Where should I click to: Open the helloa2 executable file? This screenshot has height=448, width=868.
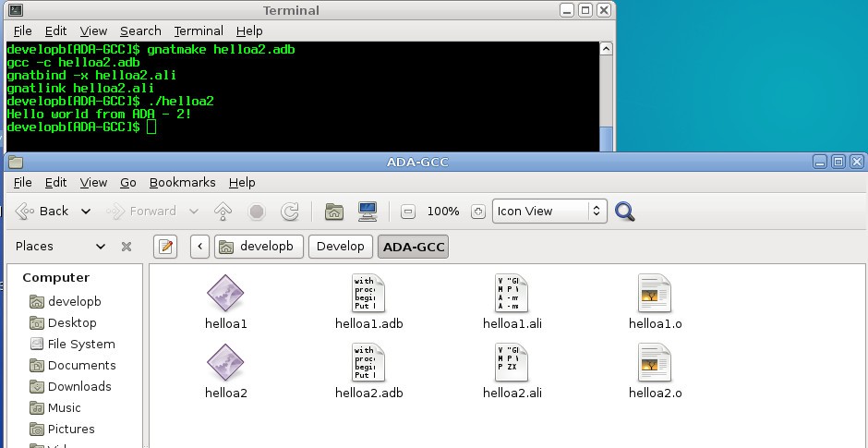[225, 363]
